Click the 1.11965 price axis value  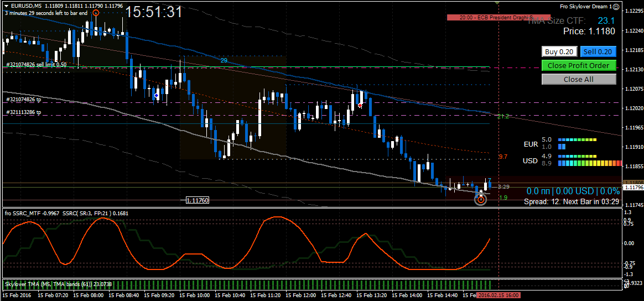click(633, 128)
